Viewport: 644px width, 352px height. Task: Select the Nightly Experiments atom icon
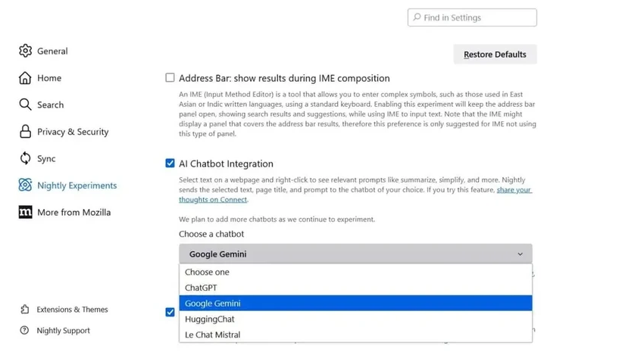tap(26, 185)
